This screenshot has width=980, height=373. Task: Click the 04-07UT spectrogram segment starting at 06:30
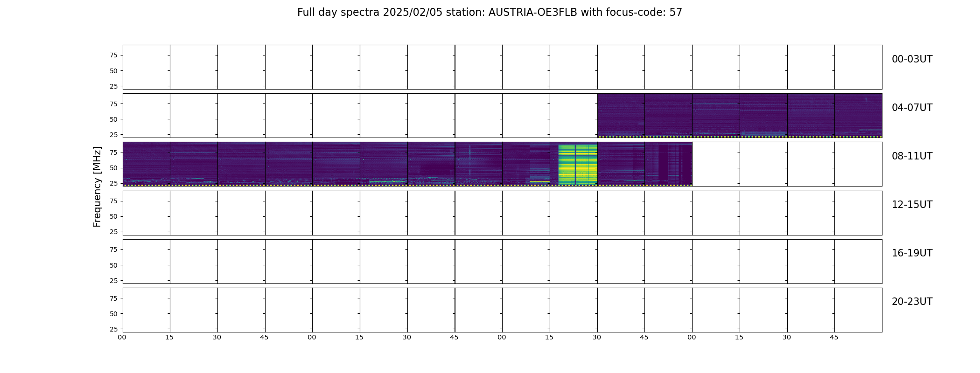(x=621, y=116)
